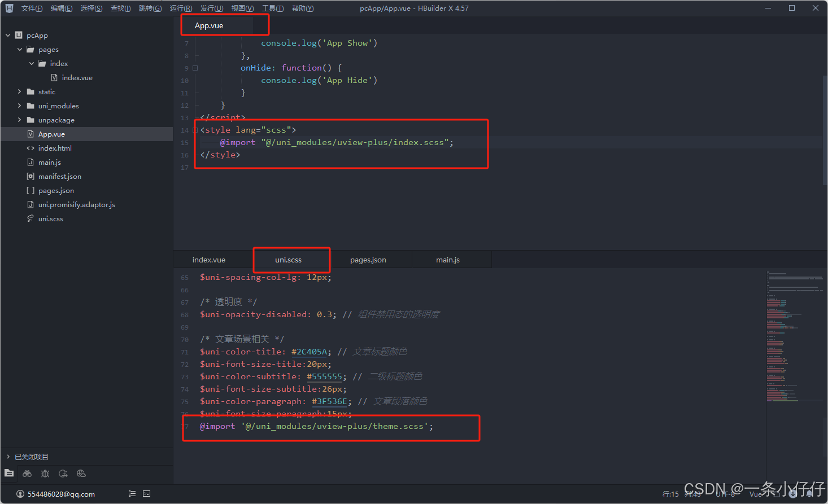Click the pcApp project icon
This screenshot has width=828, height=504.
click(x=19, y=35)
